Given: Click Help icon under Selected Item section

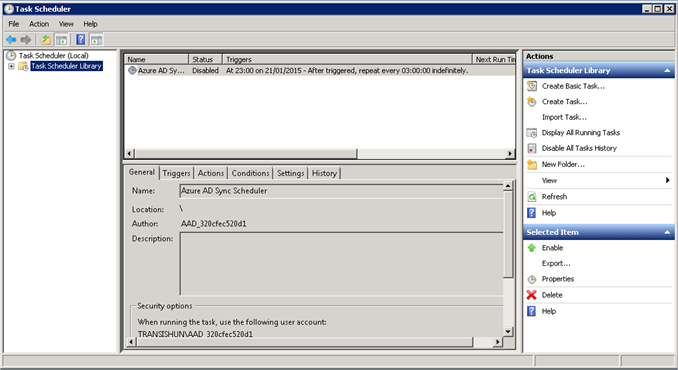Looking at the screenshot, I should (x=532, y=311).
